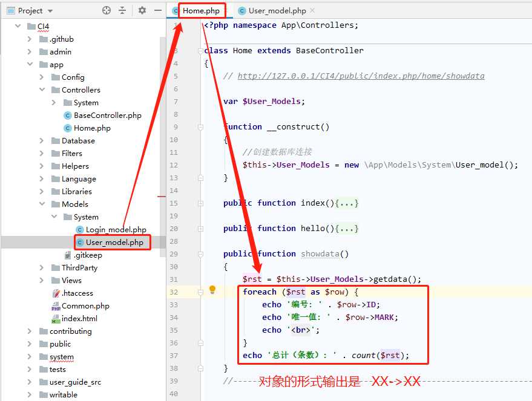Expand the ThirdParty folder

click(42, 267)
